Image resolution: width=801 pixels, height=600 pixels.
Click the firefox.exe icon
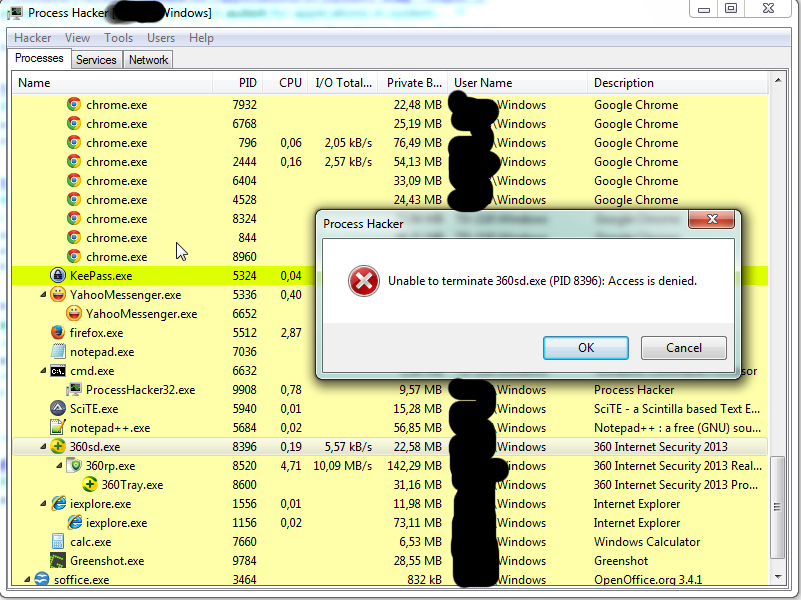58,332
